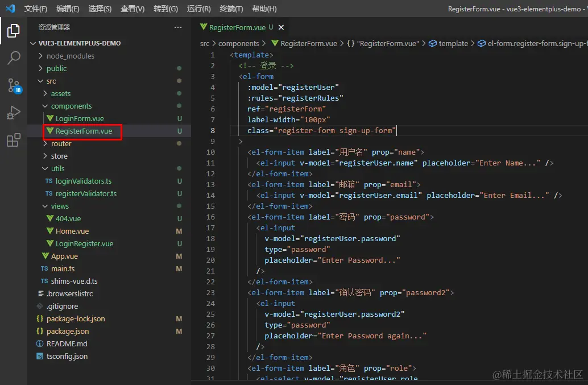Expand the assets folder
Screen dimensions: 588x385
(45, 93)
